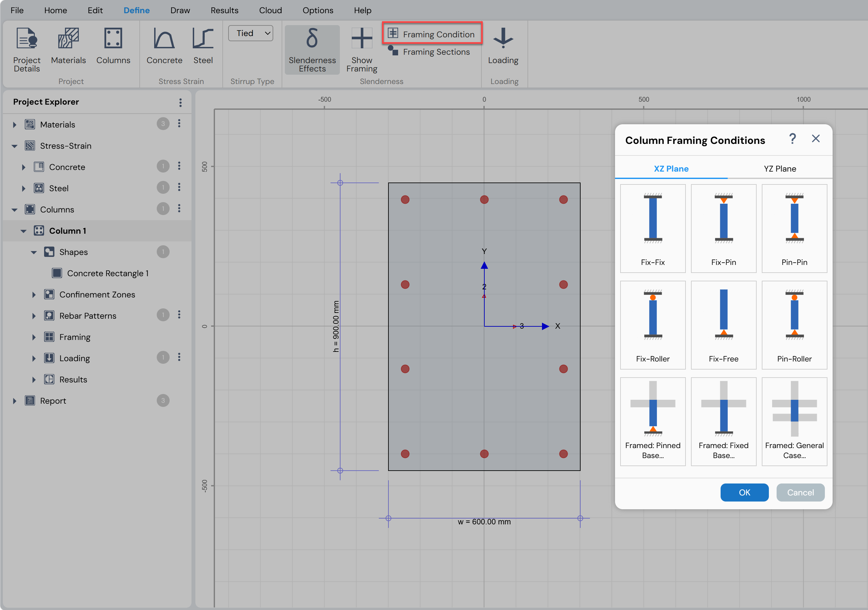Open the File menu

click(x=17, y=10)
